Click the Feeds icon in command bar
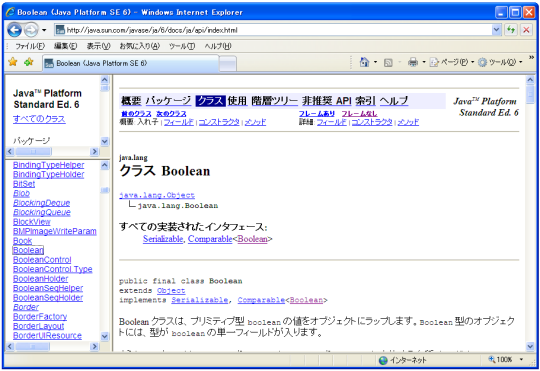 (x=388, y=62)
